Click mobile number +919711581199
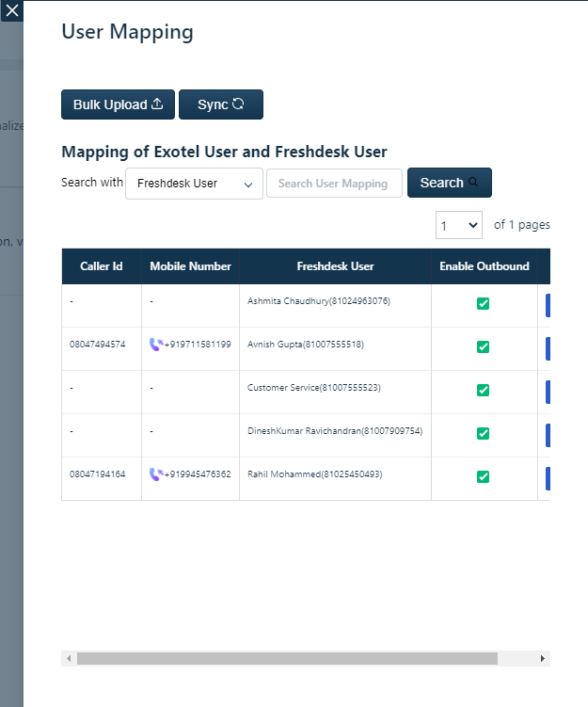This screenshot has height=707, width=588. point(198,345)
